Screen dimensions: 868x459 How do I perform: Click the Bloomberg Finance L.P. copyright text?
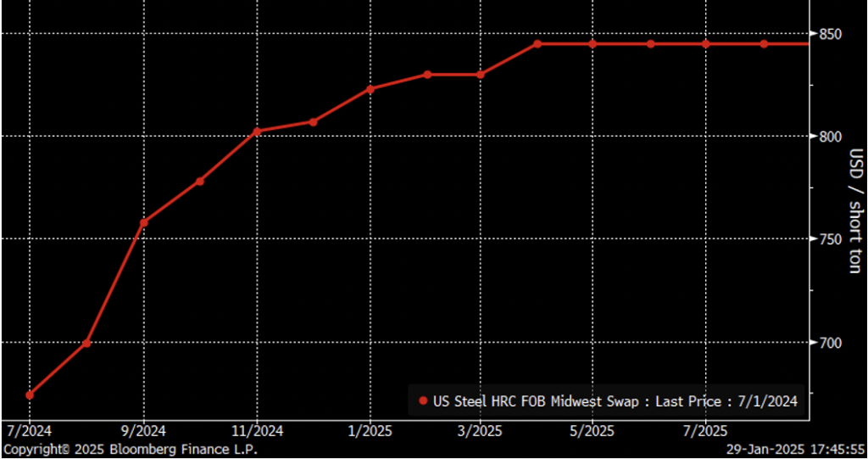click(130, 449)
